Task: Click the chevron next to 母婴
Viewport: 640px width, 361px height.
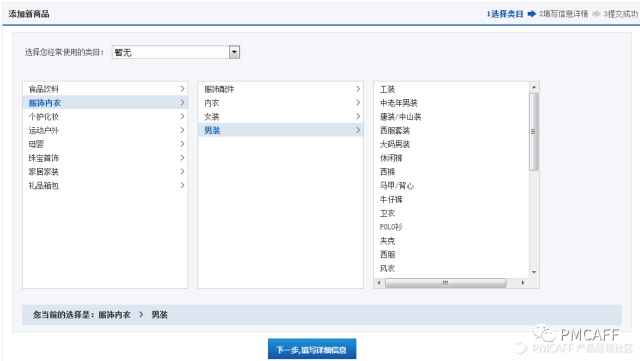Action: [182, 144]
